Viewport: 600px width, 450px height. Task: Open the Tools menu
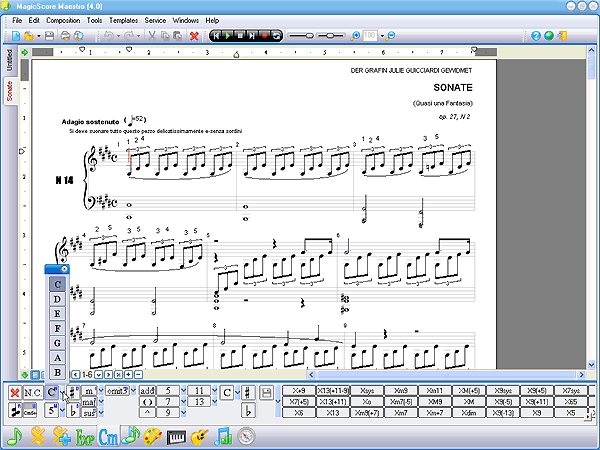(x=94, y=20)
